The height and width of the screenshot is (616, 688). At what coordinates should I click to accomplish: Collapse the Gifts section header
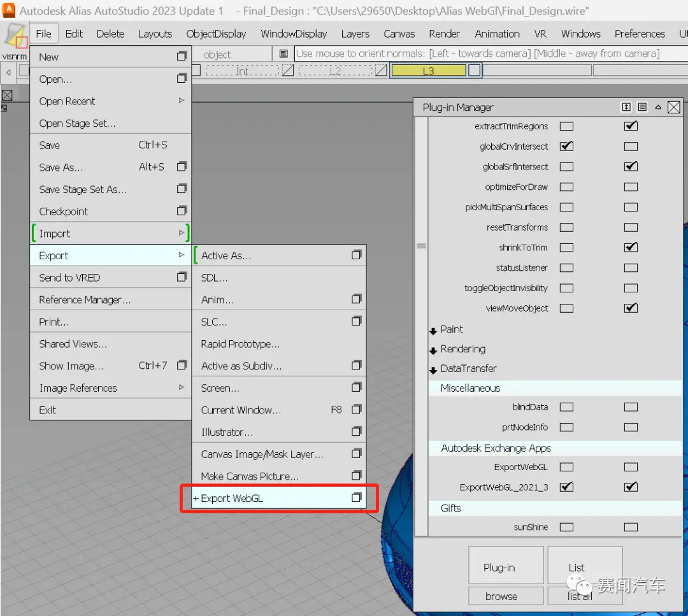(555, 508)
